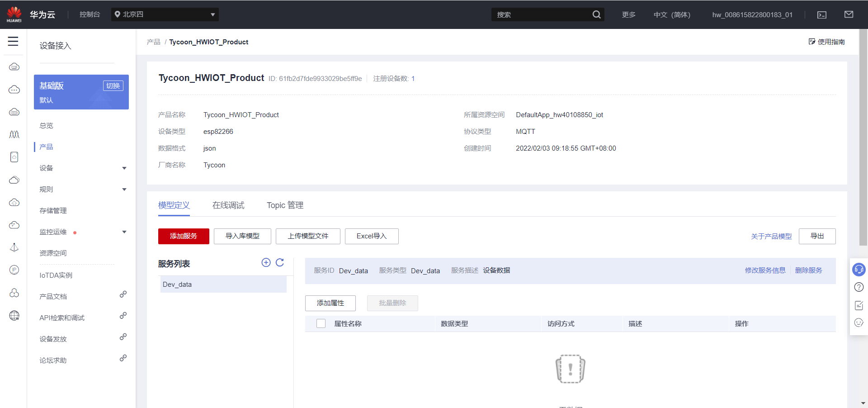Screen dimensions: 868x408
Task: Click the search magnifier icon
Action: point(597,14)
